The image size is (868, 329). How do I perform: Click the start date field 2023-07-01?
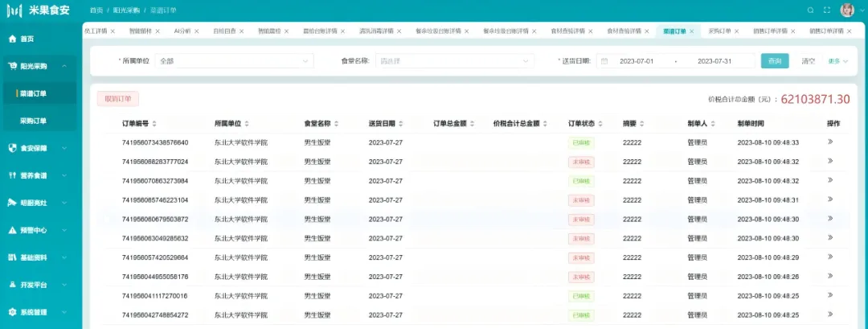pos(637,61)
